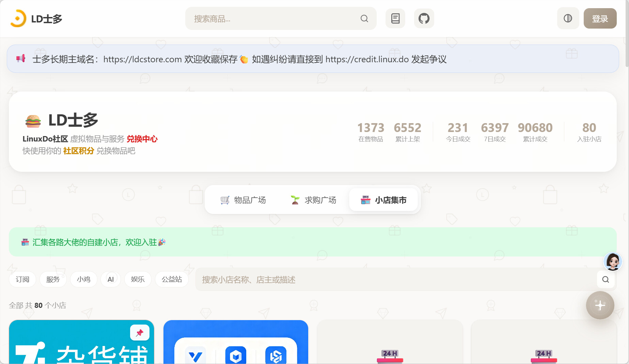Image resolution: width=629 pixels, height=364 pixels.
Task: Click the magnifier icon in product search bar
Action: tap(364, 19)
